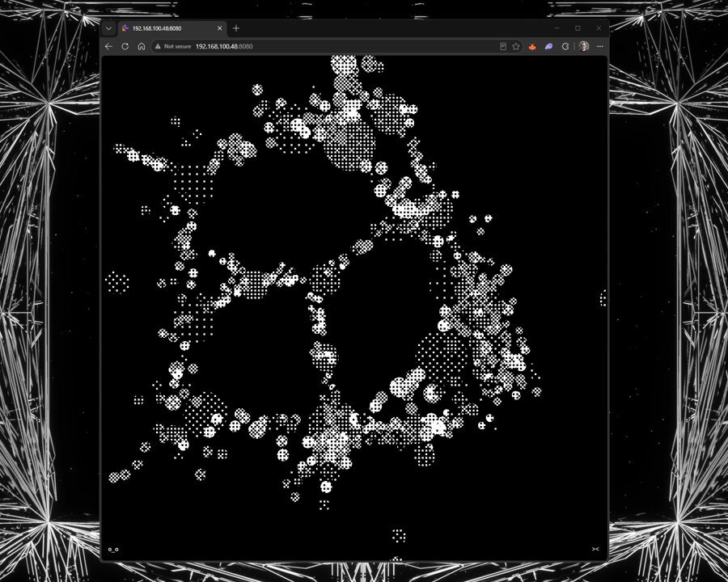Viewport: 728px width, 582px height.
Task: Close the 192.168.100.48:8080 tab
Action: (x=219, y=28)
